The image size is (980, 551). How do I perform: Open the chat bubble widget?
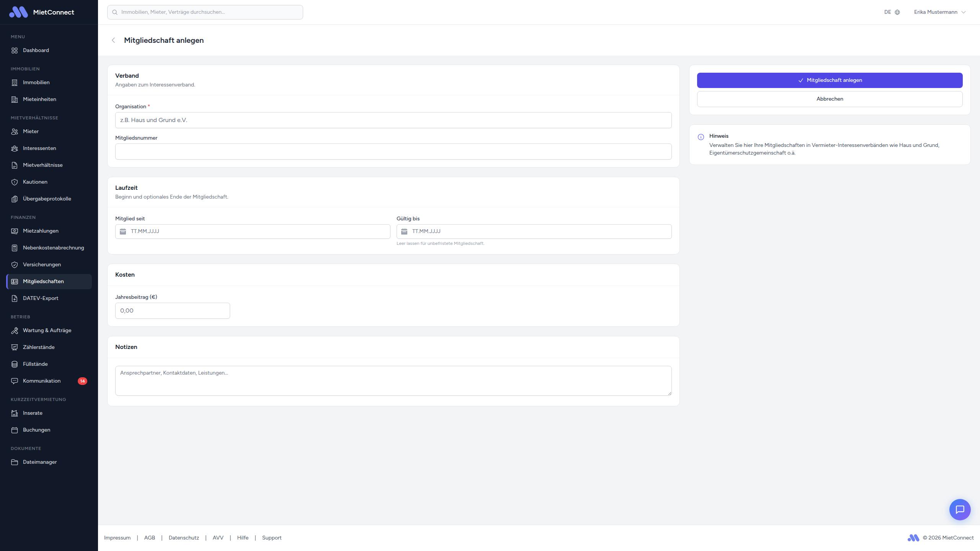coord(960,509)
